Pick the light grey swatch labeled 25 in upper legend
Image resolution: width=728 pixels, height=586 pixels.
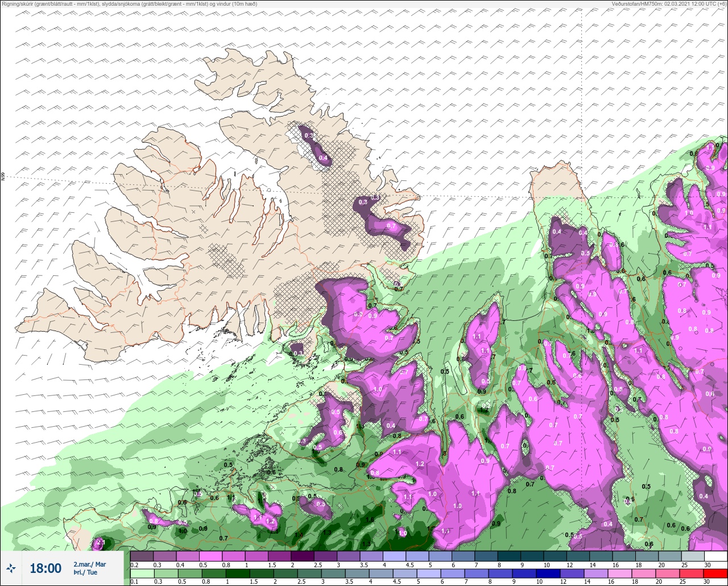pyautogui.click(x=692, y=556)
